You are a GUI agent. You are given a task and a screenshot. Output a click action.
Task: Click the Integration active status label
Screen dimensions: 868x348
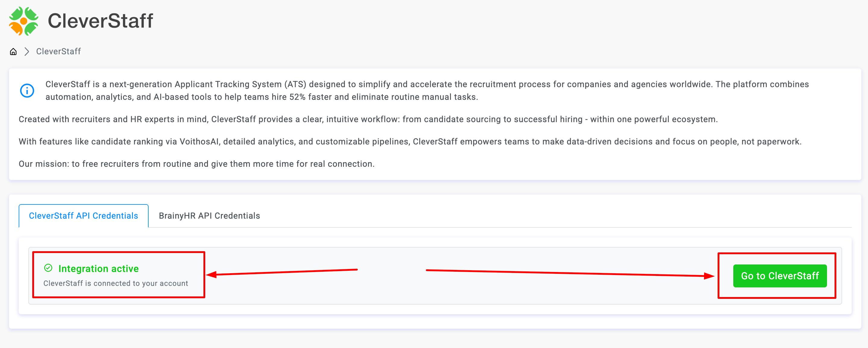pyautogui.click(x=98, y=269)
